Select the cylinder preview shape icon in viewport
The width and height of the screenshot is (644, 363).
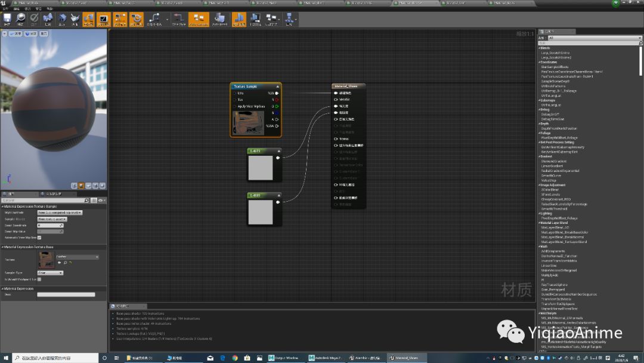tap(74, 186)
